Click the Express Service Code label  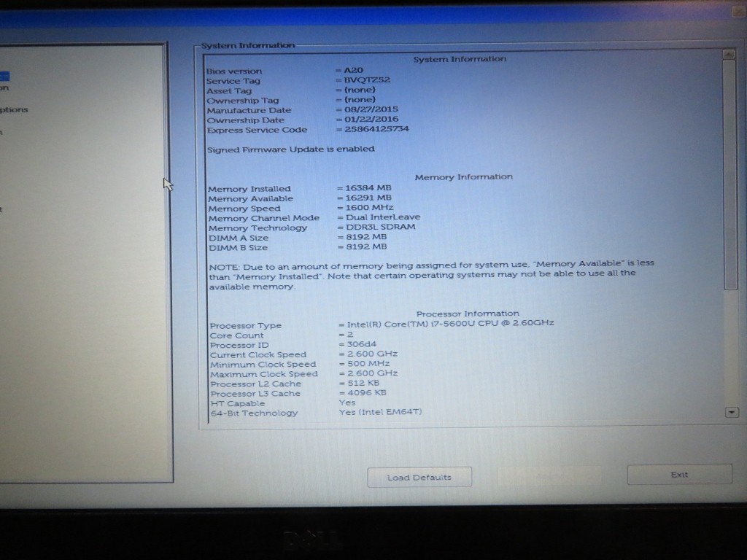(x=257, y=130)
